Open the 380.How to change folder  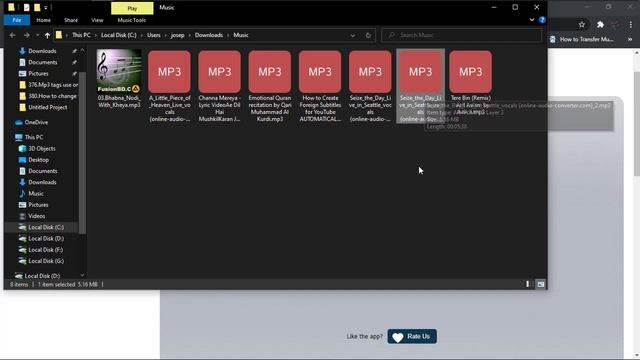48,96
